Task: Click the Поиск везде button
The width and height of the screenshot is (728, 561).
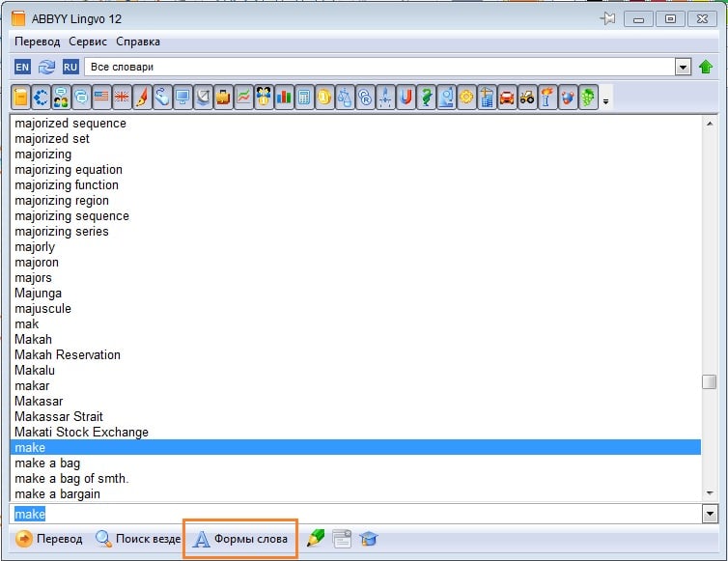Action: [x=138, y=539]
